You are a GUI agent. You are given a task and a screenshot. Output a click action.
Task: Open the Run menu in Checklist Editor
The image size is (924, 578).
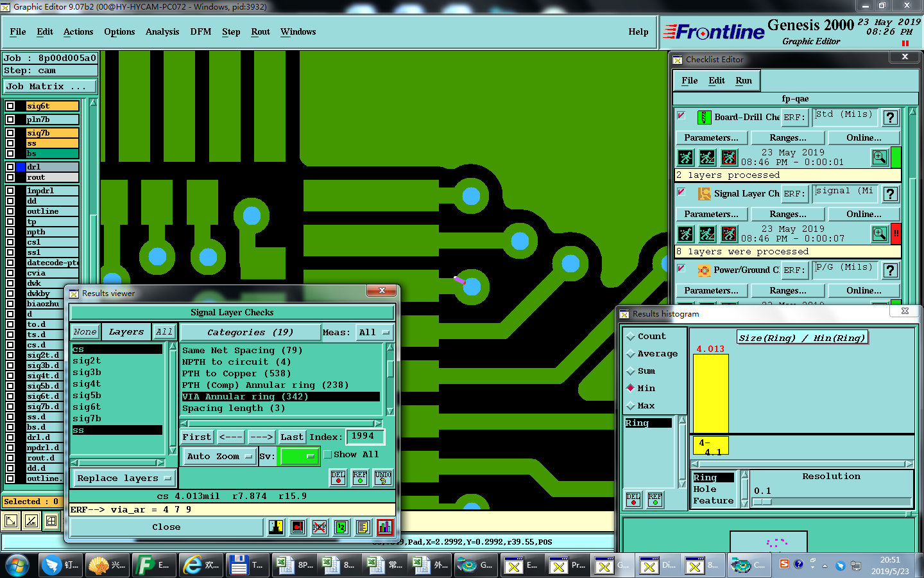click(x=744, y=81)
